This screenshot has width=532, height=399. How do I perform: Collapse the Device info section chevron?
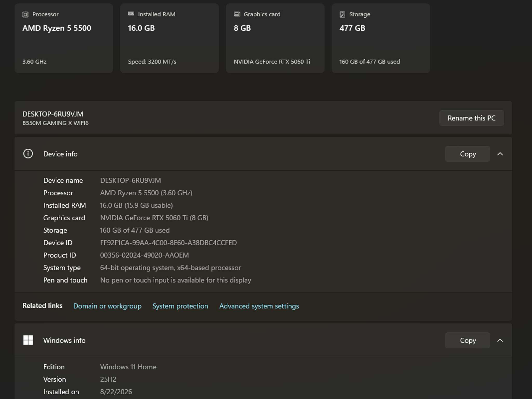500,154
